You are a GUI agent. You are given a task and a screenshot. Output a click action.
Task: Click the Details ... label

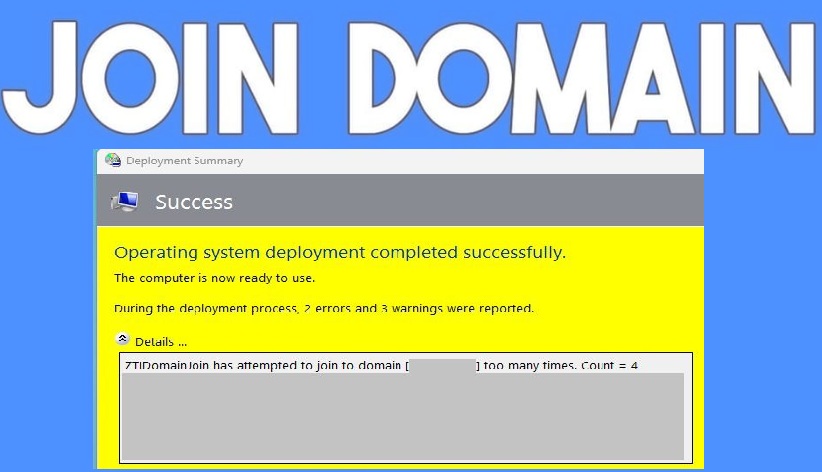161,342
